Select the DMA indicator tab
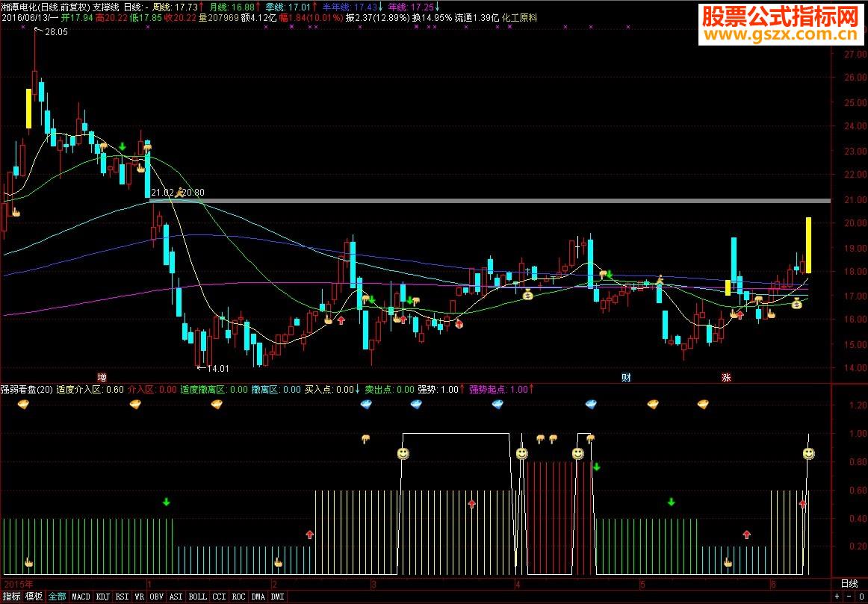868x604 pixels. click(x=258, y=597)
